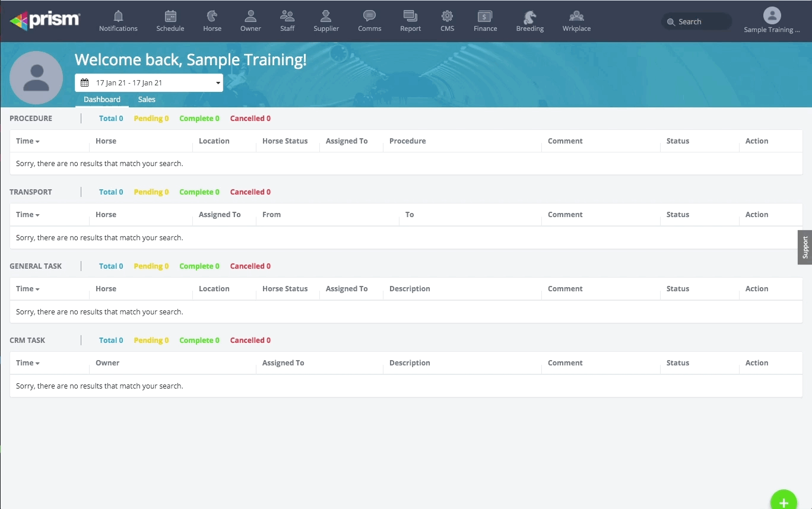
Task: Click the GENERAL TASK section title
Action: [x=36, y=266]
